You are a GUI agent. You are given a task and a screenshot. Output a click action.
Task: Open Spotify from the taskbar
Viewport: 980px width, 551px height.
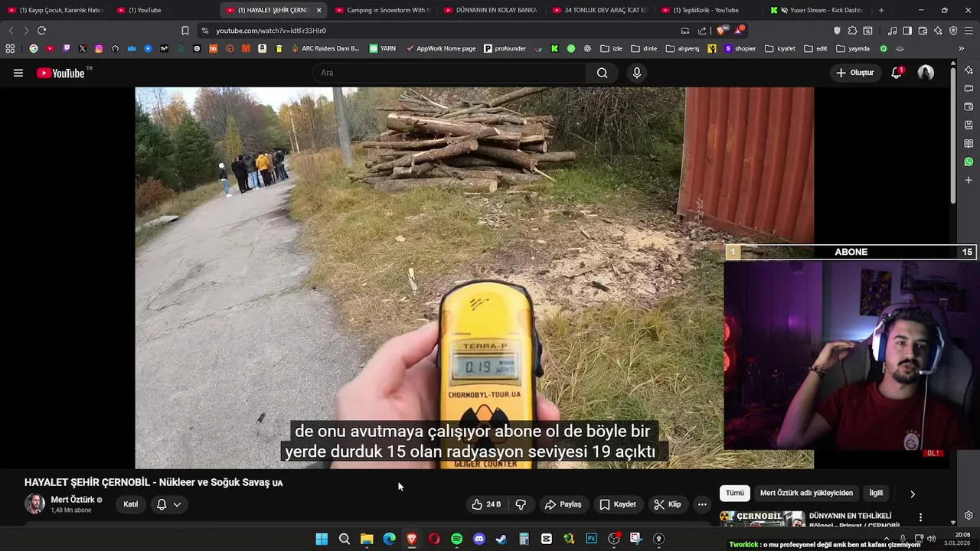pos(456,539)
